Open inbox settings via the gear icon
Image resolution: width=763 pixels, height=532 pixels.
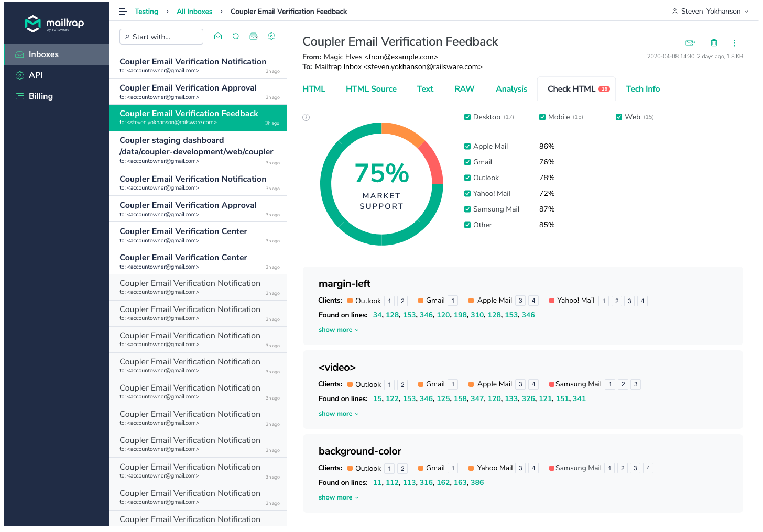click(271, 36)
